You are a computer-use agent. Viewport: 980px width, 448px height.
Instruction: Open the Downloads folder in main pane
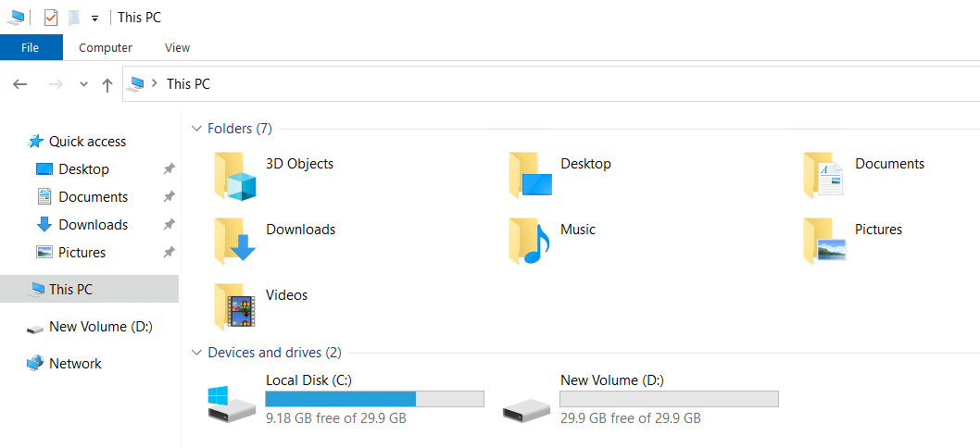(234, 242)
